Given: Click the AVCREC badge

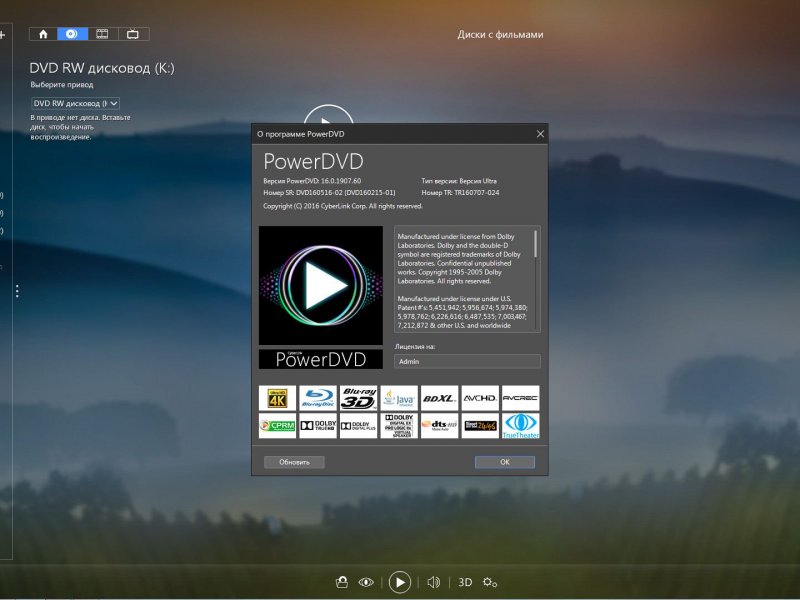Looking at the screenshot, I should click(x=520, y=398).
